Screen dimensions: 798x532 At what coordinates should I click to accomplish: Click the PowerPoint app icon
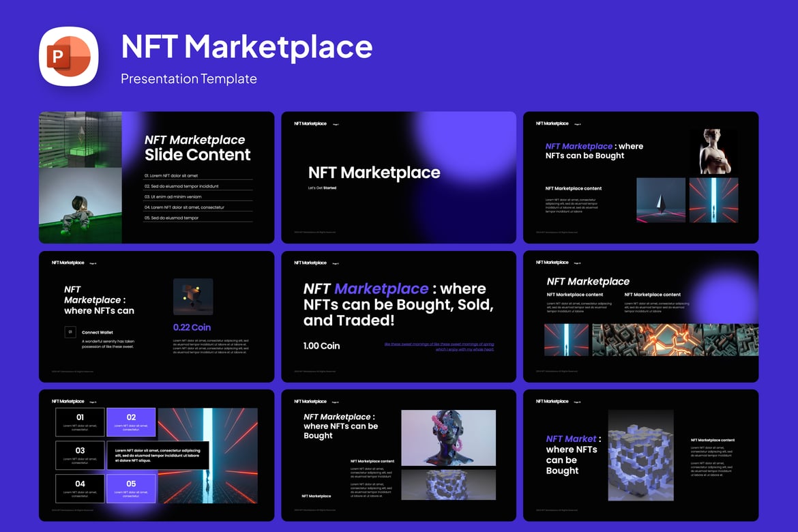[69, 57]
